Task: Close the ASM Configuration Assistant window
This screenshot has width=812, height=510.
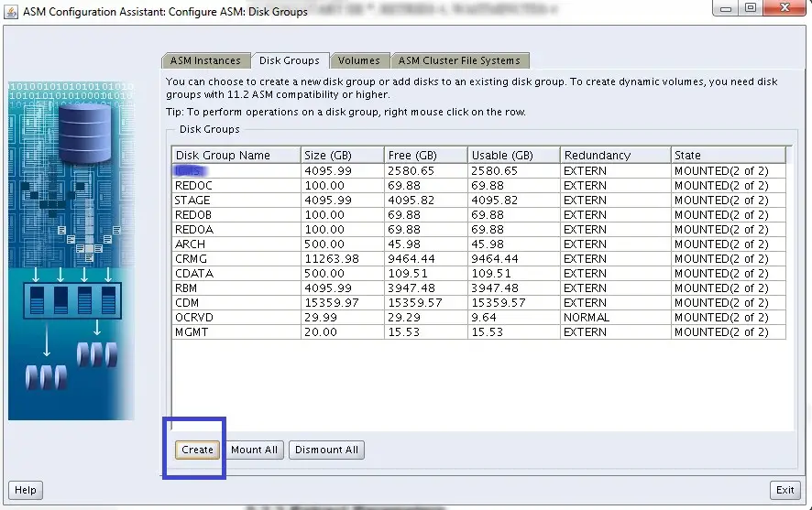Action: tap(785, 7)
